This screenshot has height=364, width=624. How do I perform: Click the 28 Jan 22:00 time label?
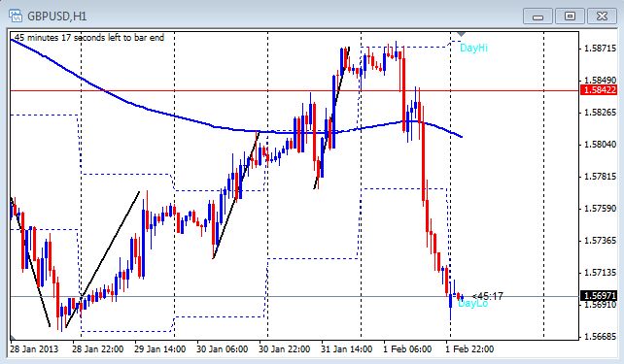click(x=97, y=349)
